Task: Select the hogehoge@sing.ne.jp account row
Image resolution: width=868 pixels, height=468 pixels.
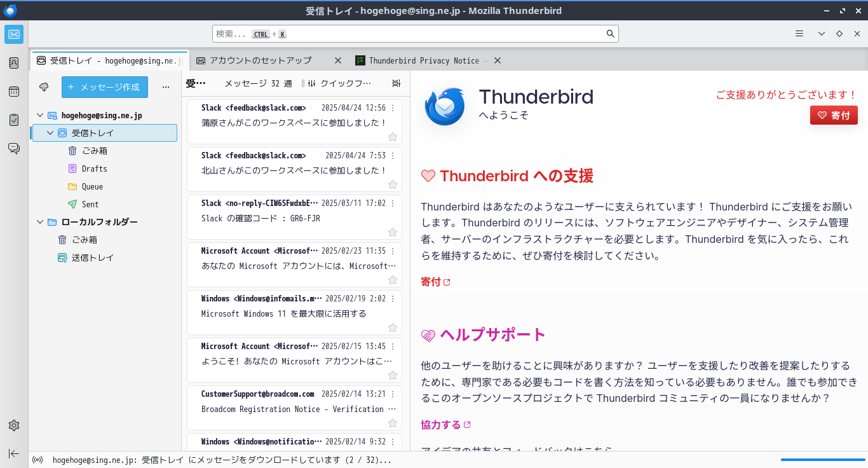Action: 105,115
